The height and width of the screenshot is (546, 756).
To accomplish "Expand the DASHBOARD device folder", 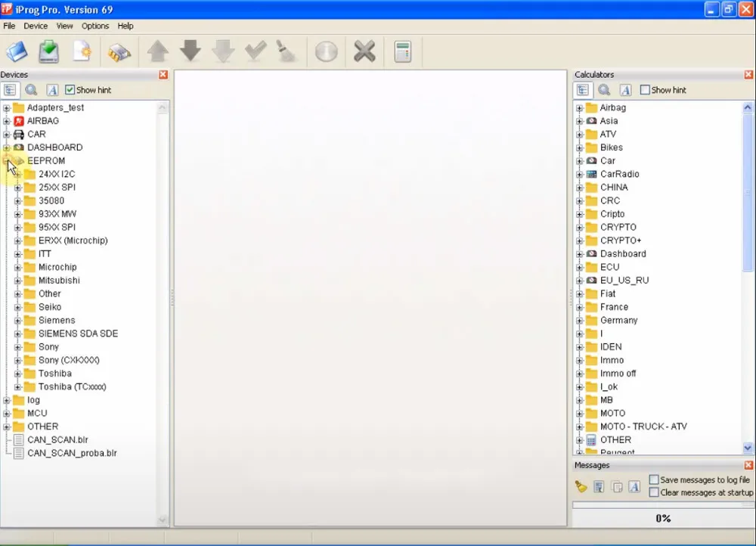I will [x=6, y=147].
